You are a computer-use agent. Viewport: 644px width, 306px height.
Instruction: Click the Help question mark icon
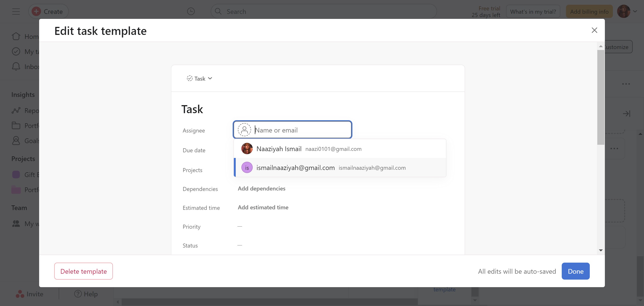pyautogui.click(x=78, y=294)
